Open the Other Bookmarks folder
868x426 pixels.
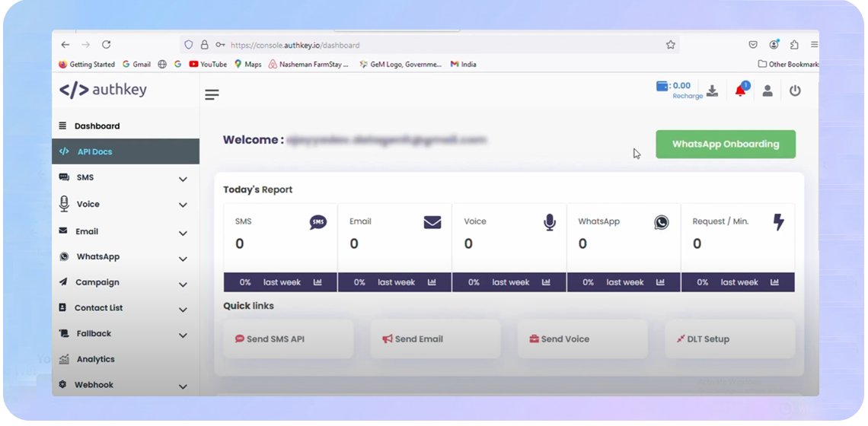[x=788, y=64]
